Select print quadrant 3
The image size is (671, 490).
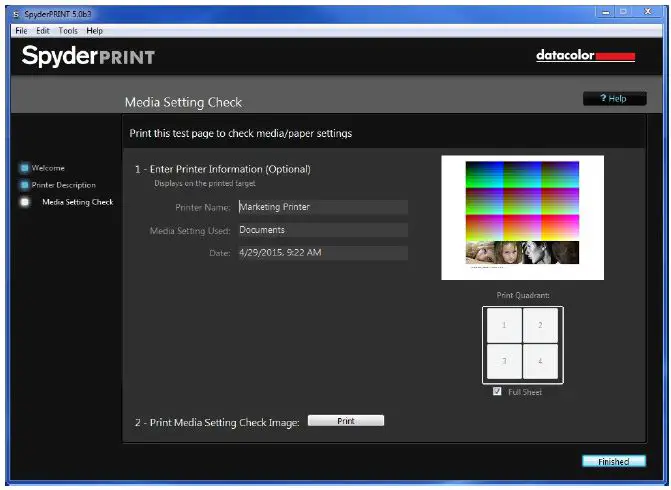(x=504, y=361)
